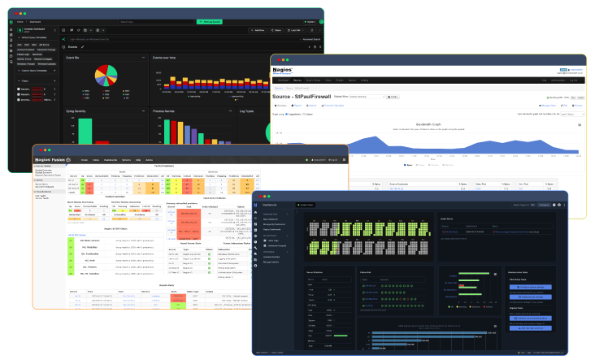Click globe icon beside help in XI header
The image size is (595, 364).
click(x=559, y=205)
